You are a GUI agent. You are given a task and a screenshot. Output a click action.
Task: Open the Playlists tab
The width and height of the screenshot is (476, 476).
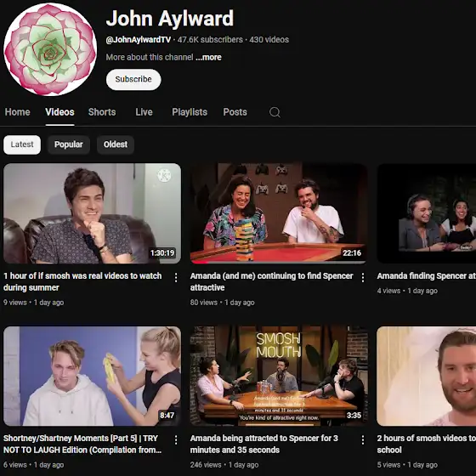[190, 112]
